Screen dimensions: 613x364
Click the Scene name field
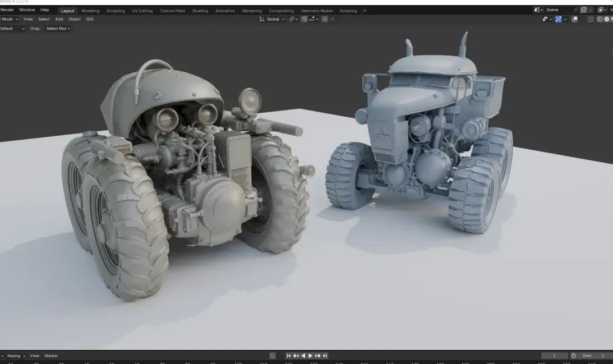tap(558, 10)
